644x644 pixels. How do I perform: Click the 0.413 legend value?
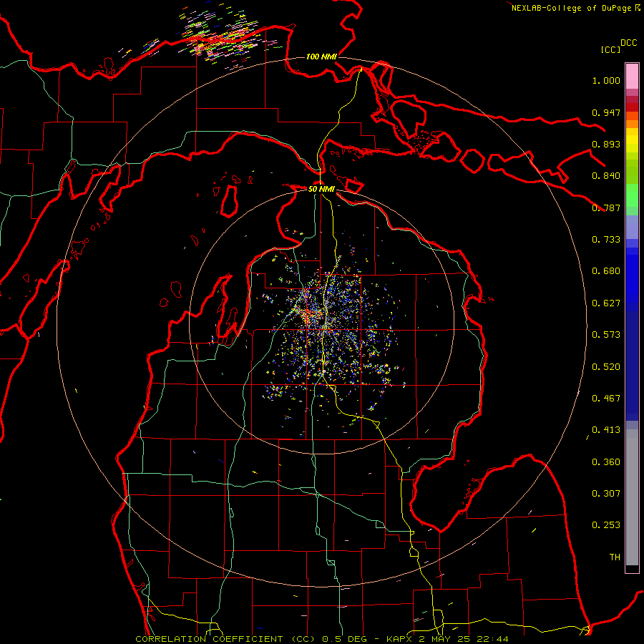[x=606, y=430]
